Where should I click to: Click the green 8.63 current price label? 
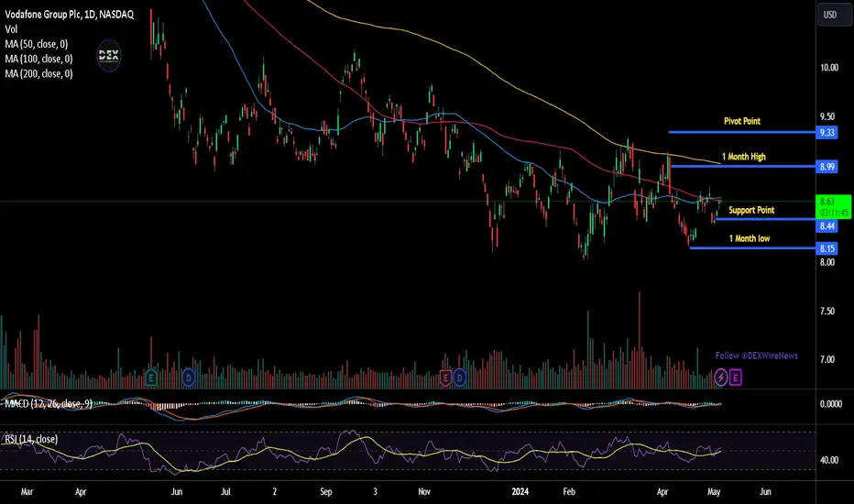(833, 206)
